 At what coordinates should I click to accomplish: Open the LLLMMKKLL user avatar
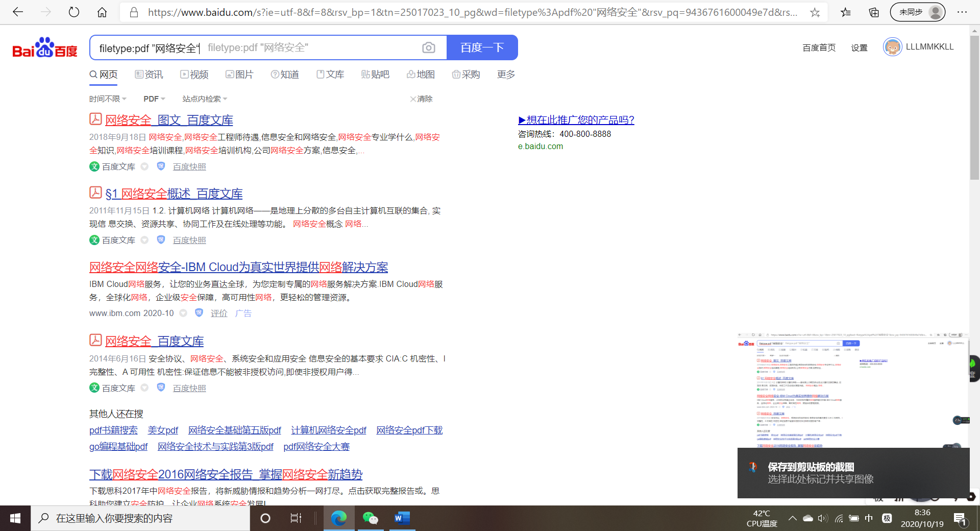892,47
